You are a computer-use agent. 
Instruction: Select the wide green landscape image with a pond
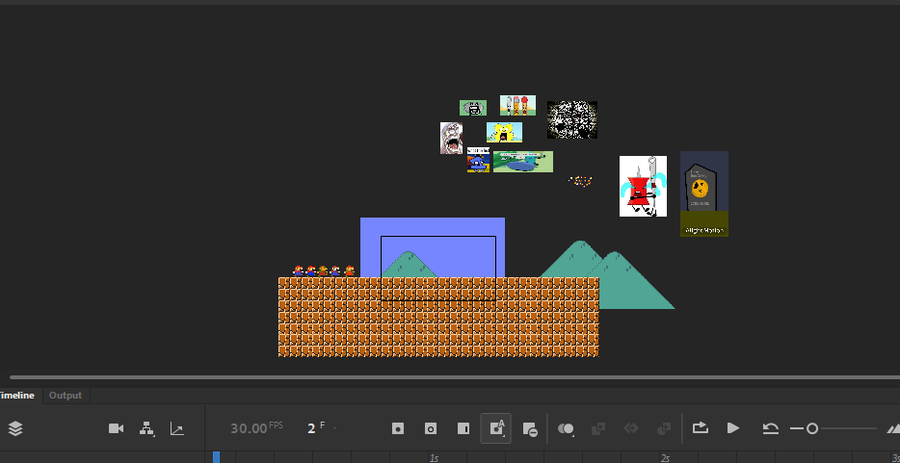coord(523,162)
